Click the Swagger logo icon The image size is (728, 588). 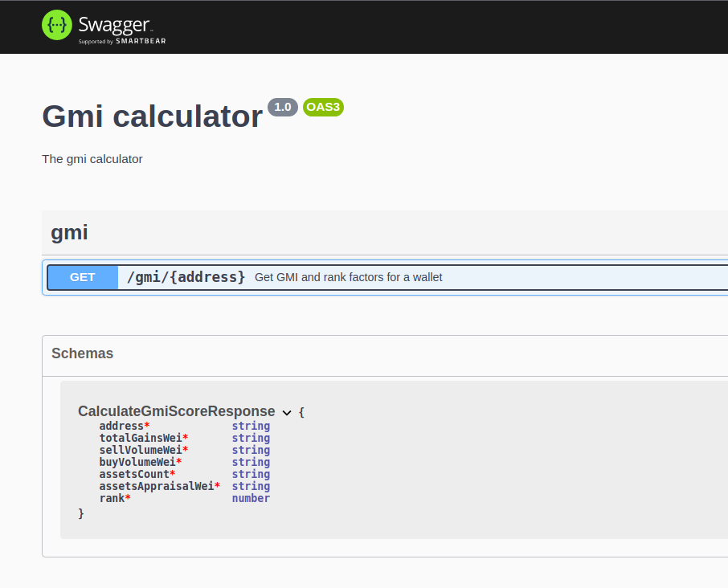57,25
